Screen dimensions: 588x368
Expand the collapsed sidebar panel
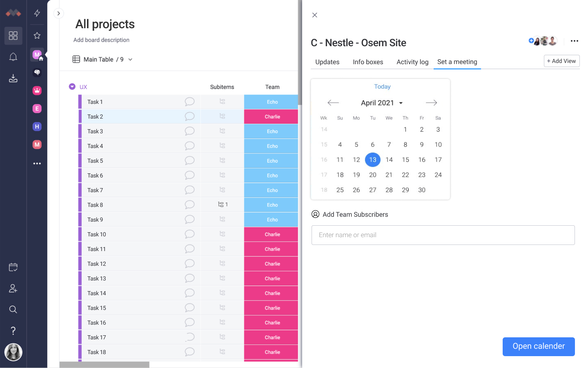coord(58,13)
